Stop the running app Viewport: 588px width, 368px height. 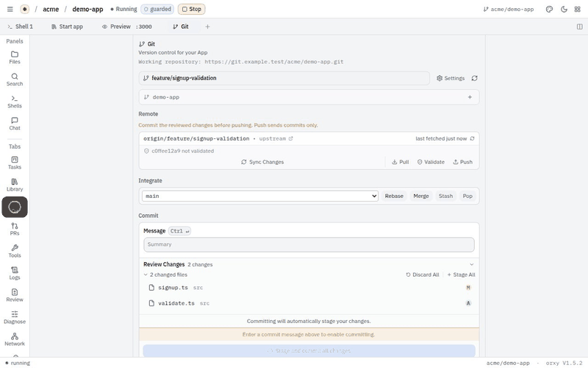pyautogui.click(x=192, y=9)
